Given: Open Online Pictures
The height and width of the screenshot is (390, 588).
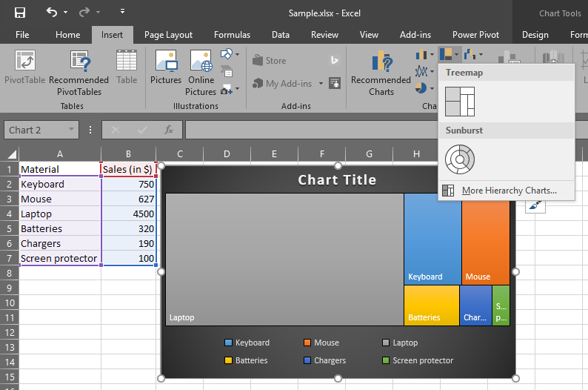Looking at the screenshot, I should click(201, 73).
